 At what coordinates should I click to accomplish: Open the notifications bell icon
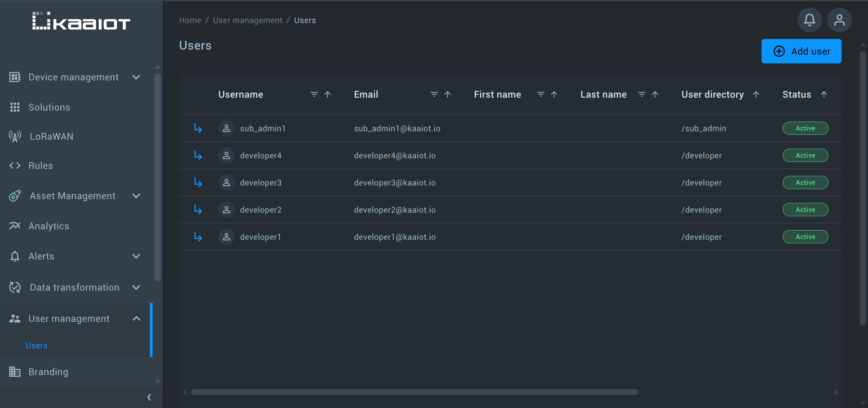tap(809, 20)
